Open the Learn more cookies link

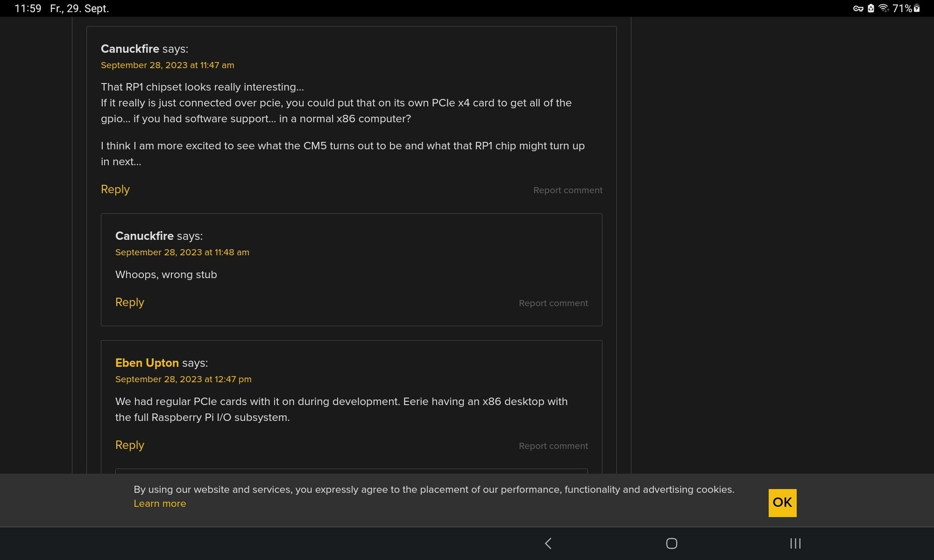160,504
